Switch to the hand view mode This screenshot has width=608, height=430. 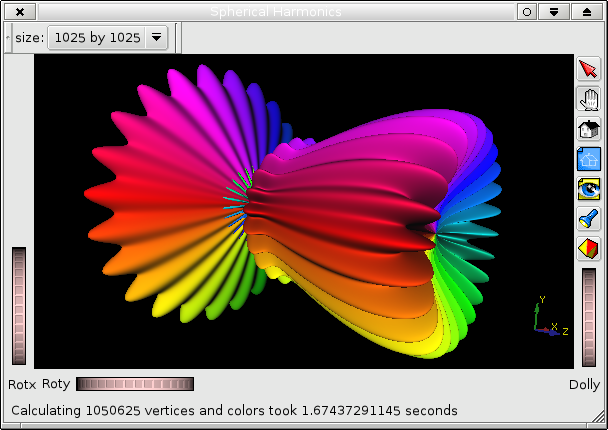point(588,99)
